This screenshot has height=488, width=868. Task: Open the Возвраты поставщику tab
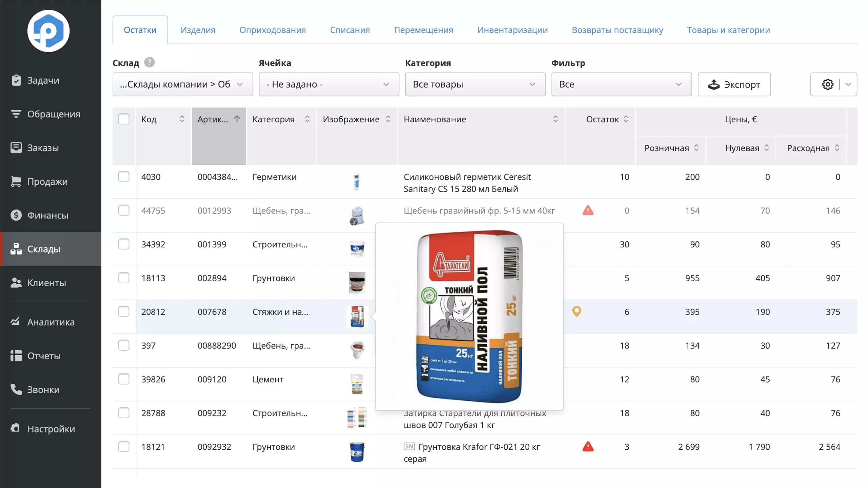tap(617, 30)
